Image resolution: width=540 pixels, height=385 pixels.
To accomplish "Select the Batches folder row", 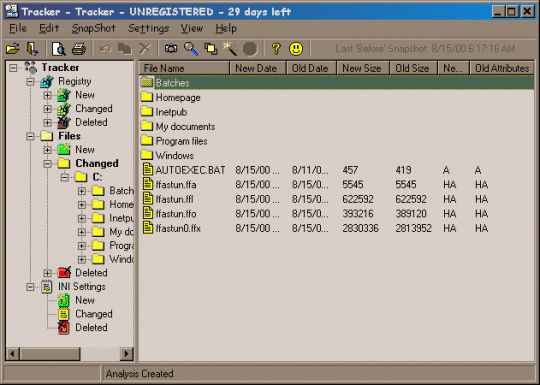I will [336, 83].
